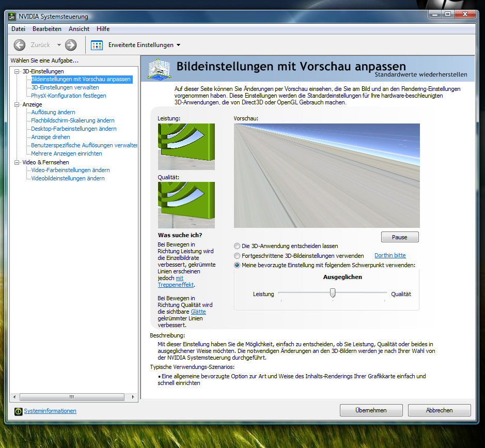Screen dimensions: 485x448
Task: Open Anzeige drehen
Action: click(51, 137)
